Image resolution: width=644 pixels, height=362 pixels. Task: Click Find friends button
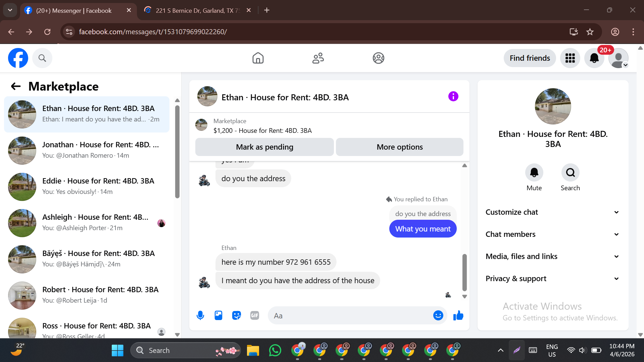pos(530,58)
